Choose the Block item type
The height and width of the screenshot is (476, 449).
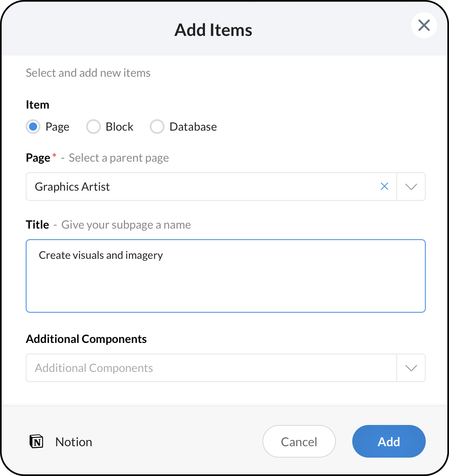(x=93, y=127)
